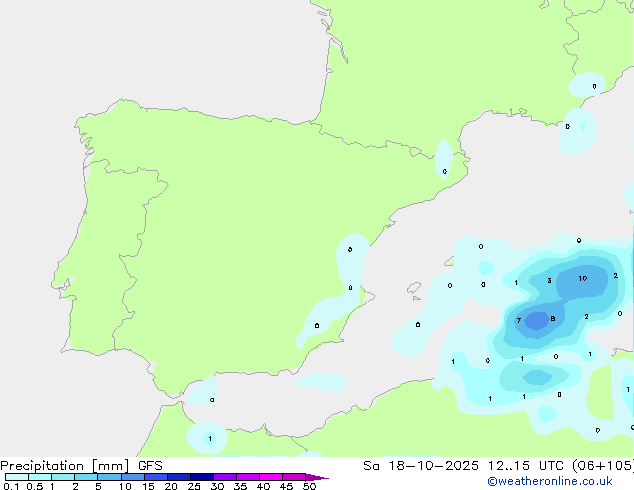Click the legend scale label '15'

click(148, 486)
